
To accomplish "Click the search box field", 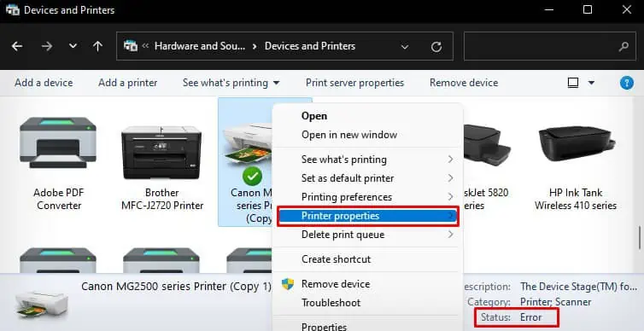I will click(550, 46).
